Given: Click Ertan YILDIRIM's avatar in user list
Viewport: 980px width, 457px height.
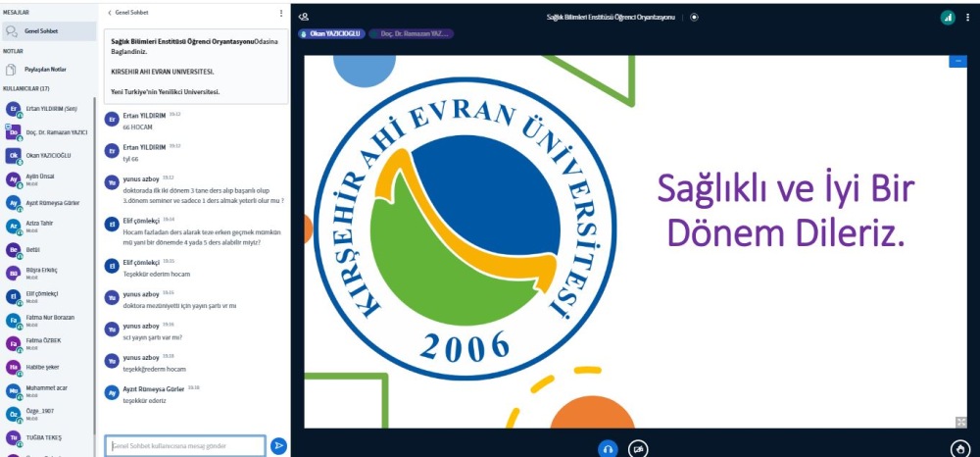Looking at the screenshot, I should point(13,109).
